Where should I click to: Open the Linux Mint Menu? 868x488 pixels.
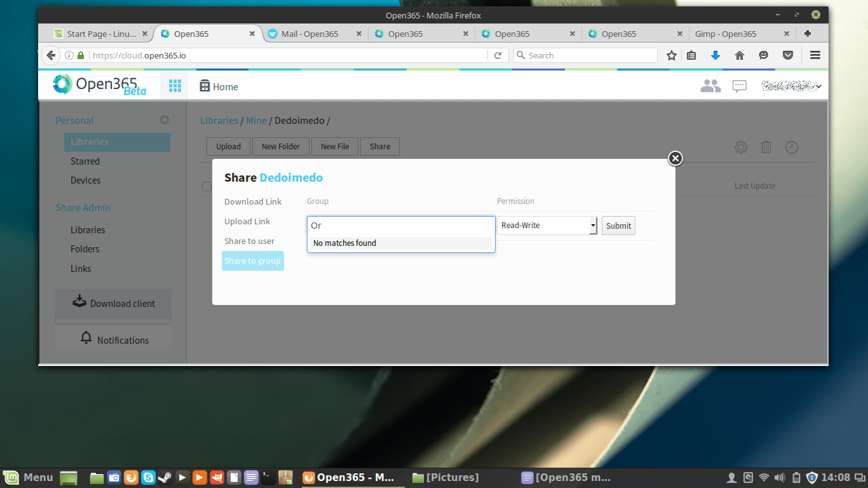(28, 477)
